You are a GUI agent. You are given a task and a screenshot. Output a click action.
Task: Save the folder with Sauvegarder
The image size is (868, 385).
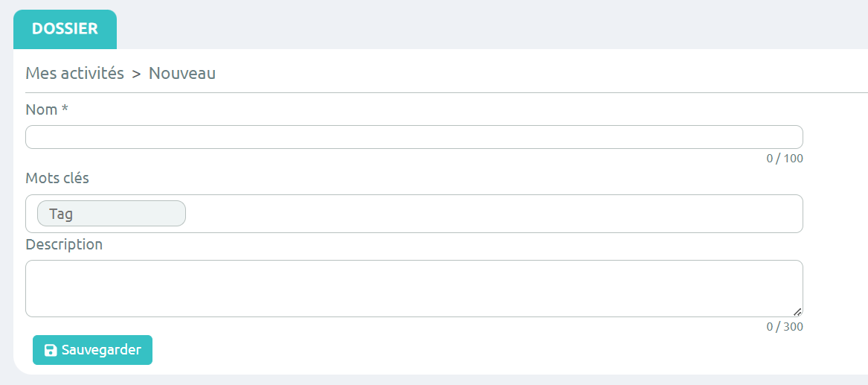pos(92,350)
